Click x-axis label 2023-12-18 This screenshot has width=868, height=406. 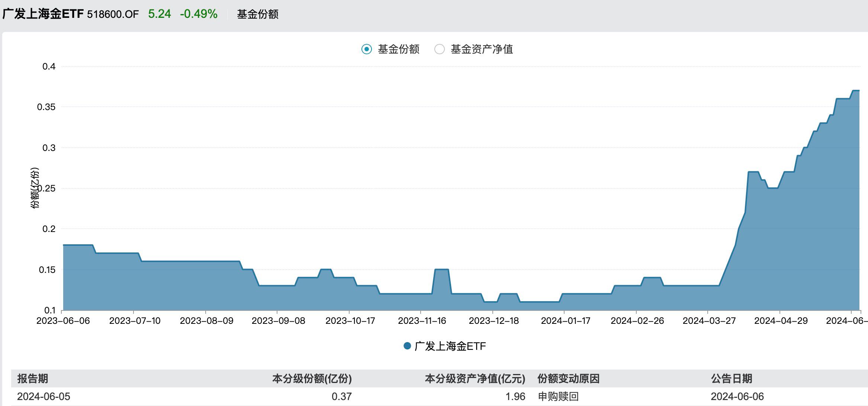coord(494,320)
